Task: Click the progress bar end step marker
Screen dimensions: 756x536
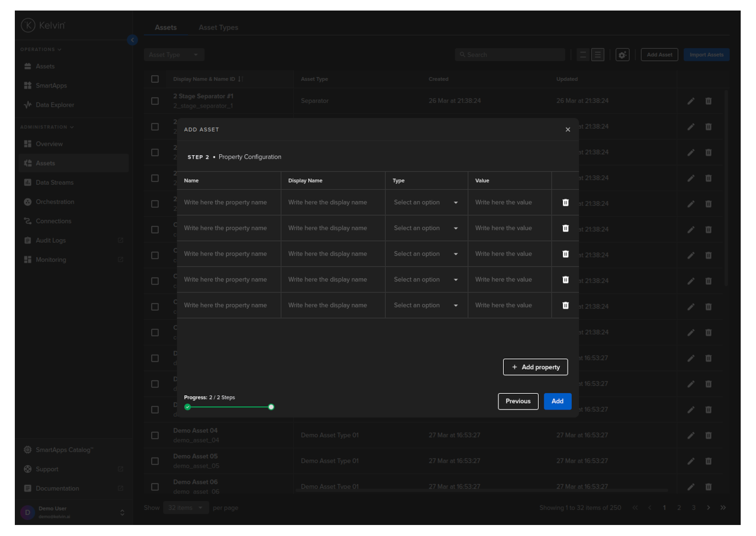Action: pyautogui.click(x=271, y=407)
